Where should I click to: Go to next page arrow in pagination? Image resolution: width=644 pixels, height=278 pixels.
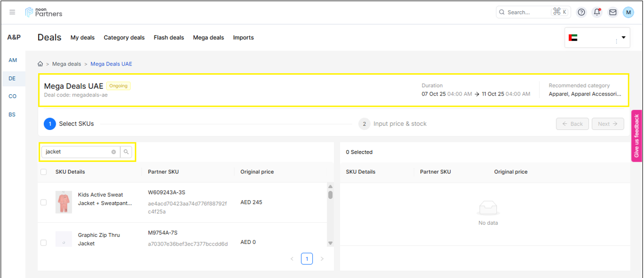[x=322, y=259]
